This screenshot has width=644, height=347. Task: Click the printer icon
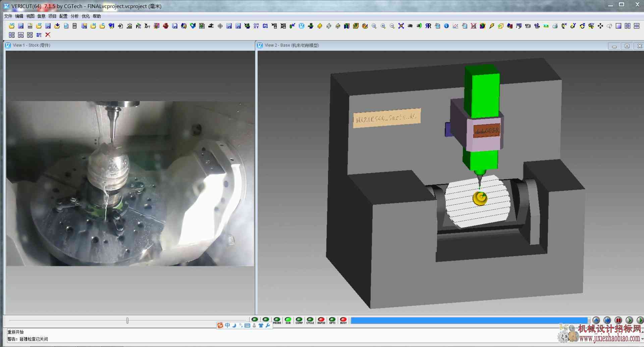[x=555, y=26]
